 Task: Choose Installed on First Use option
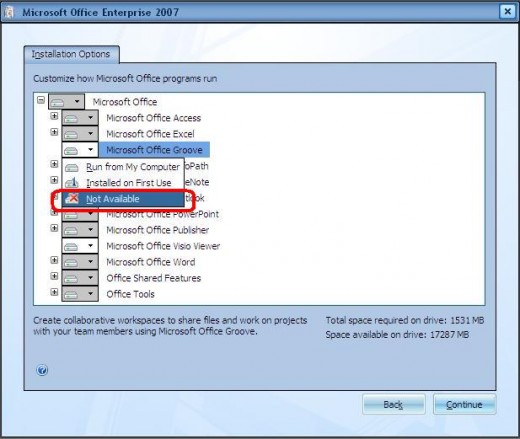(123, 183)
